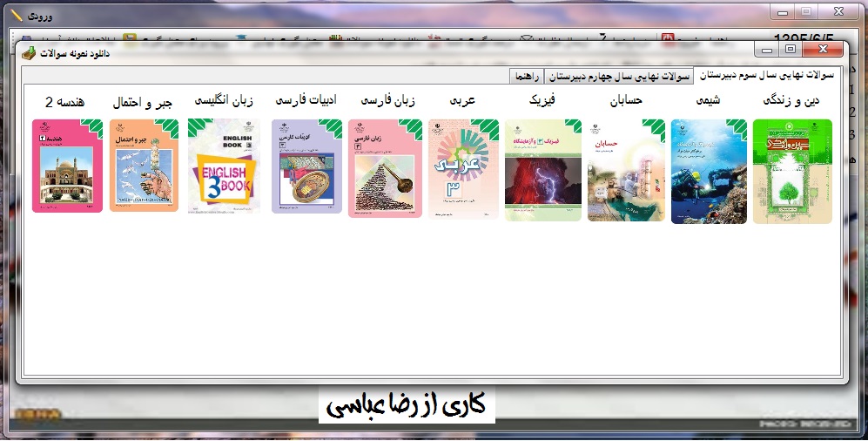Click the زبان انگلیسی subject label

[223, 102]
